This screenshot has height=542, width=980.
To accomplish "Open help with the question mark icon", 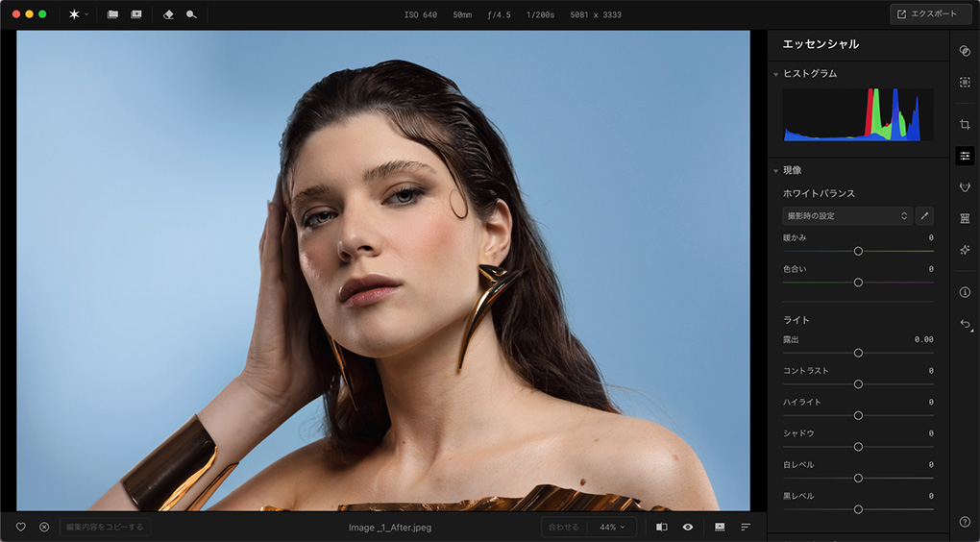I will [x=965, y=522].
